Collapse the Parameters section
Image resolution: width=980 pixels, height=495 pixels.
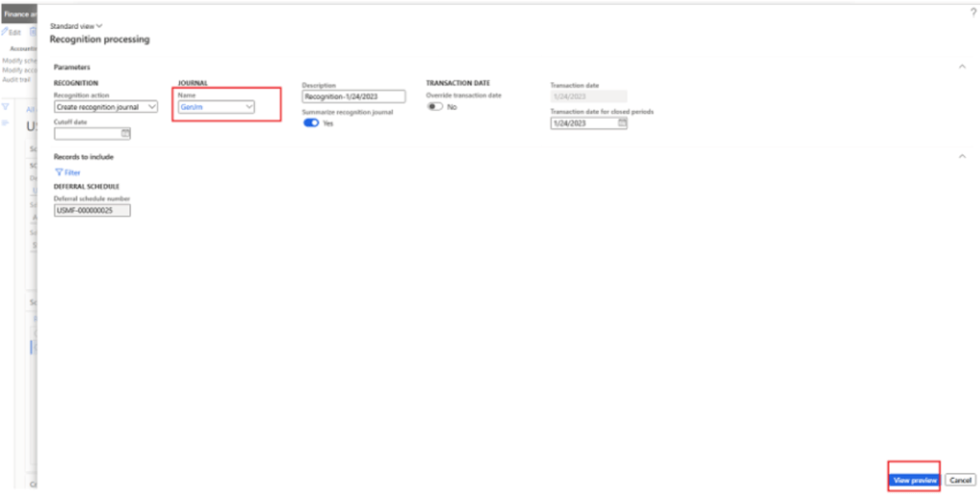962,66
